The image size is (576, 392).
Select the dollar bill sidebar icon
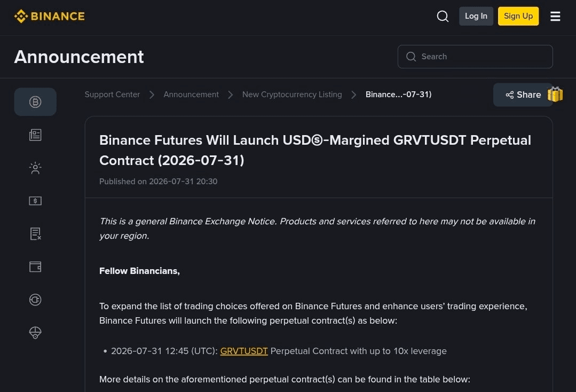click(x=35, y=201)
